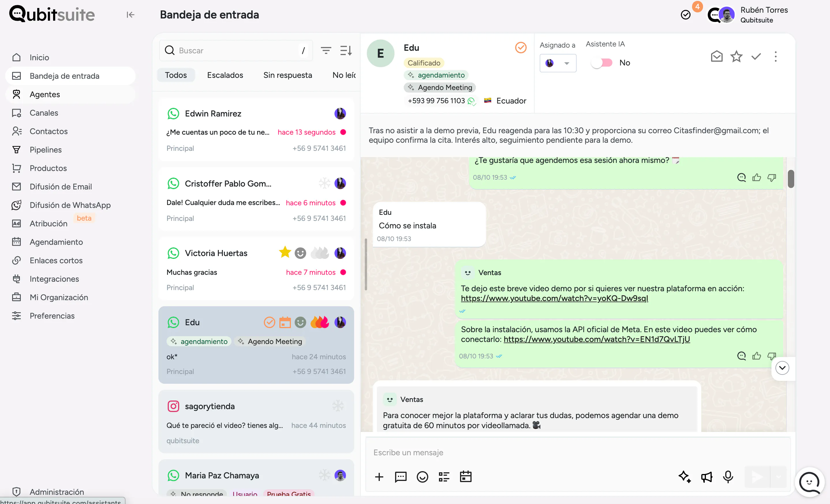This screenshot has height=504, width=830.
Task: Open the Asignado a agent dropdown
Action: click(558, 63)
